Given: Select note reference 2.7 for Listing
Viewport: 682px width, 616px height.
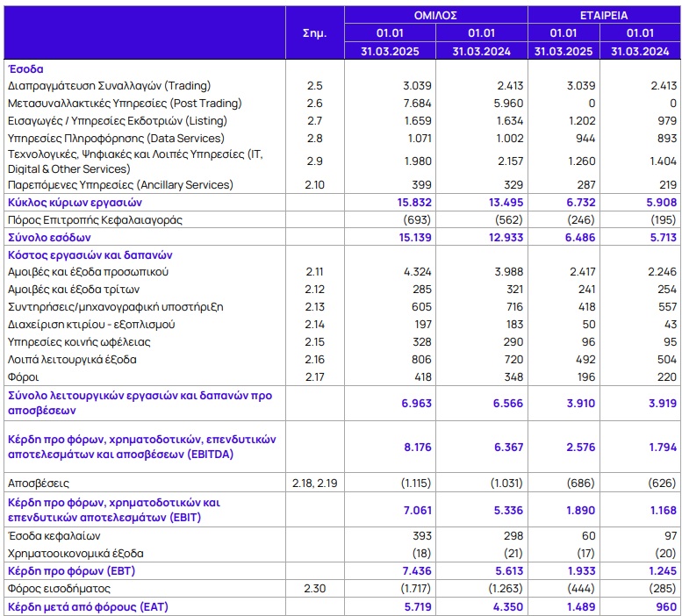Looking at the screenshot, I should tap(315, 120).
